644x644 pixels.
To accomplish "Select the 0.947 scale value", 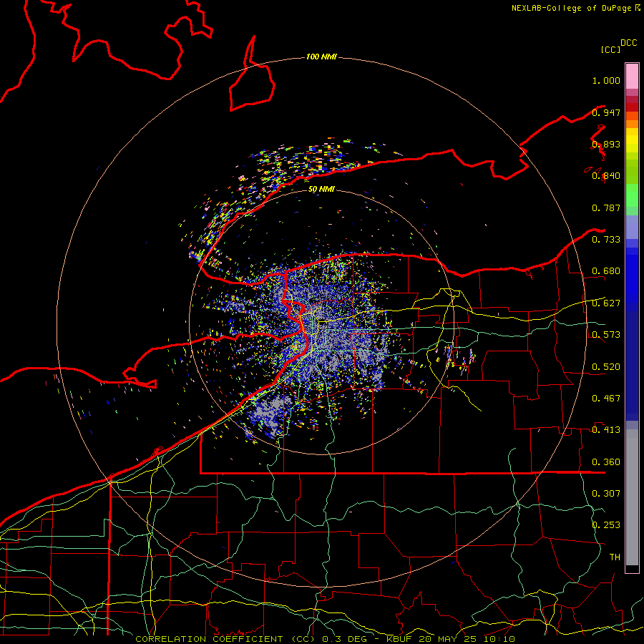I will [x=606, y=112].
